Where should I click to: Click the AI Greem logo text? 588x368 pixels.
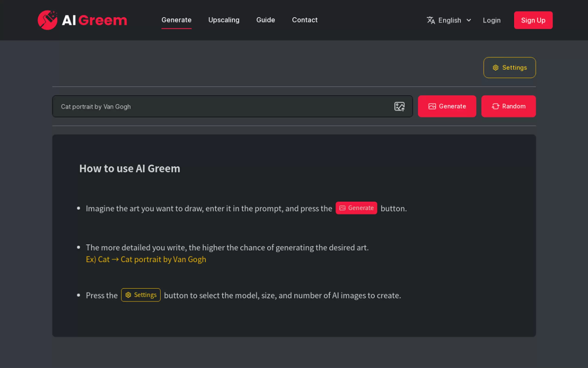[94, 20]
